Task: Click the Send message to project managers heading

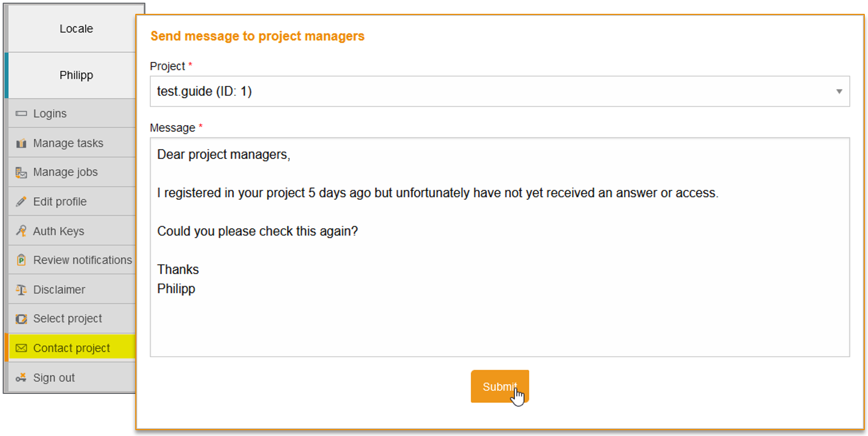Action: pos(257,36)
